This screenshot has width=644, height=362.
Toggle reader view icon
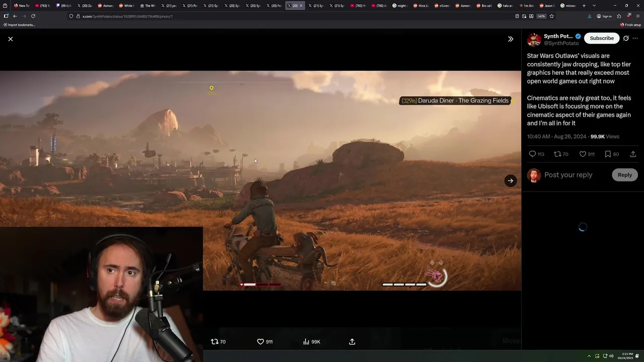coord(517,16)
